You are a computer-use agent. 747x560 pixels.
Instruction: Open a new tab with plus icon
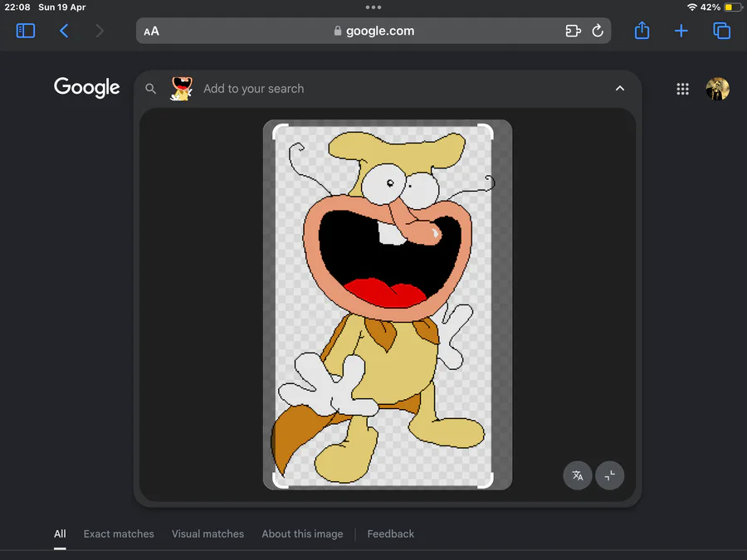(681, 31)
